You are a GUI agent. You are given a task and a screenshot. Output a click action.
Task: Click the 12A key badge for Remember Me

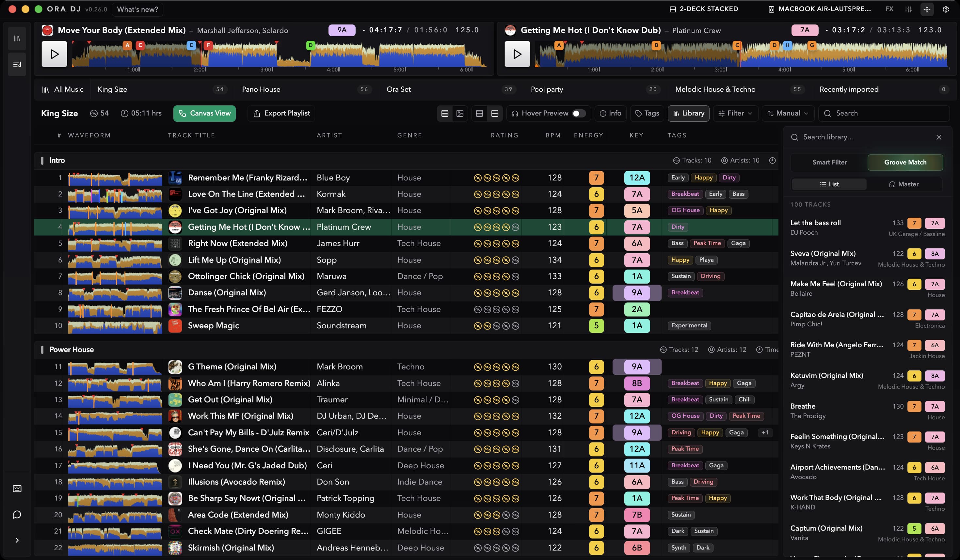tap(637, 178)
